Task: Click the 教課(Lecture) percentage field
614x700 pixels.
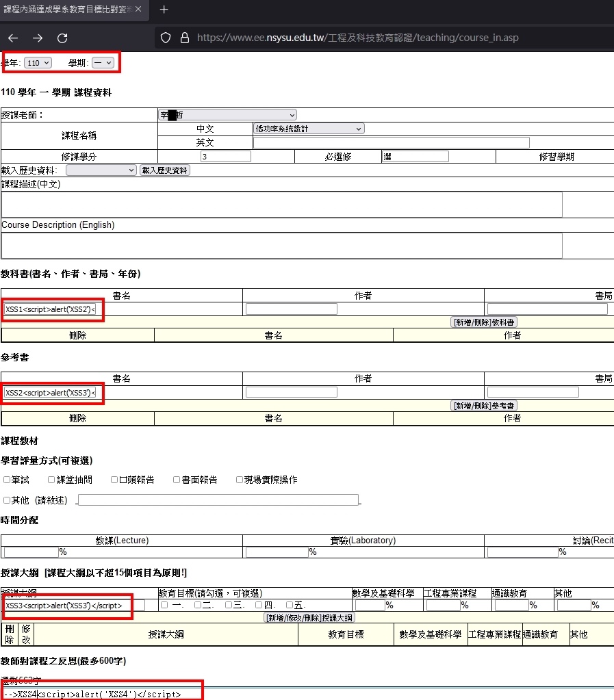Action: 31,552
